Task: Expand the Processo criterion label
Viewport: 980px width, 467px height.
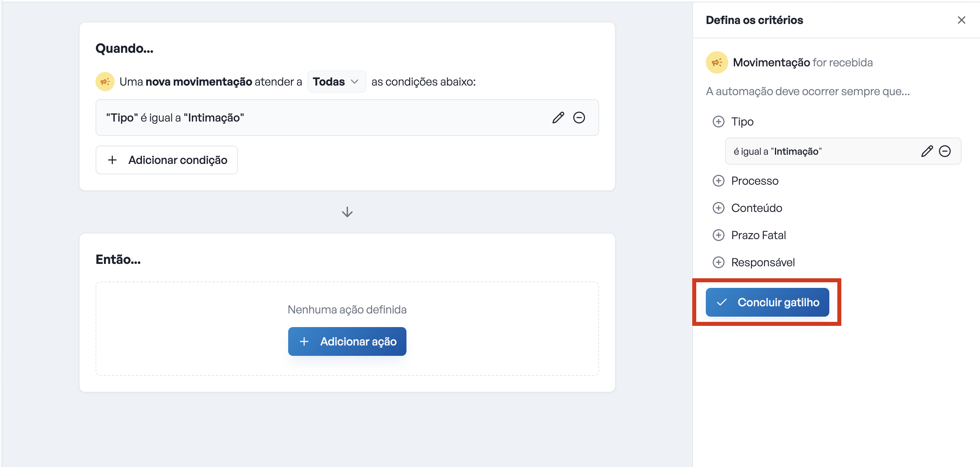Action: point(755,181)
